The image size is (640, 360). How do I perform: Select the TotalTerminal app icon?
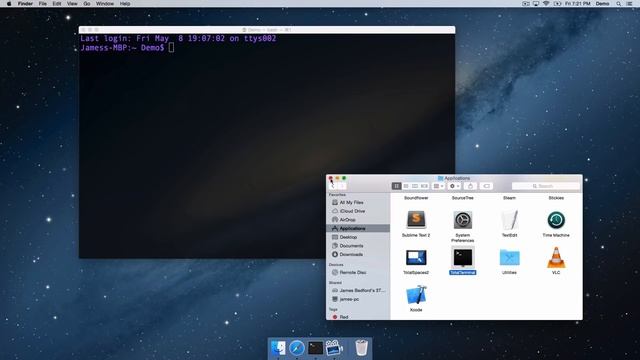462,258
